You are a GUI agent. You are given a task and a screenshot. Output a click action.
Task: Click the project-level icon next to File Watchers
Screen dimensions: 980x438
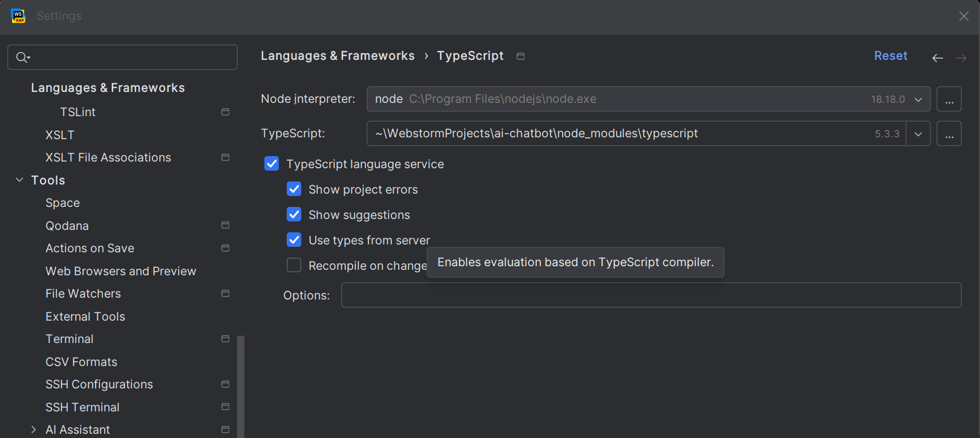(225, 293)
